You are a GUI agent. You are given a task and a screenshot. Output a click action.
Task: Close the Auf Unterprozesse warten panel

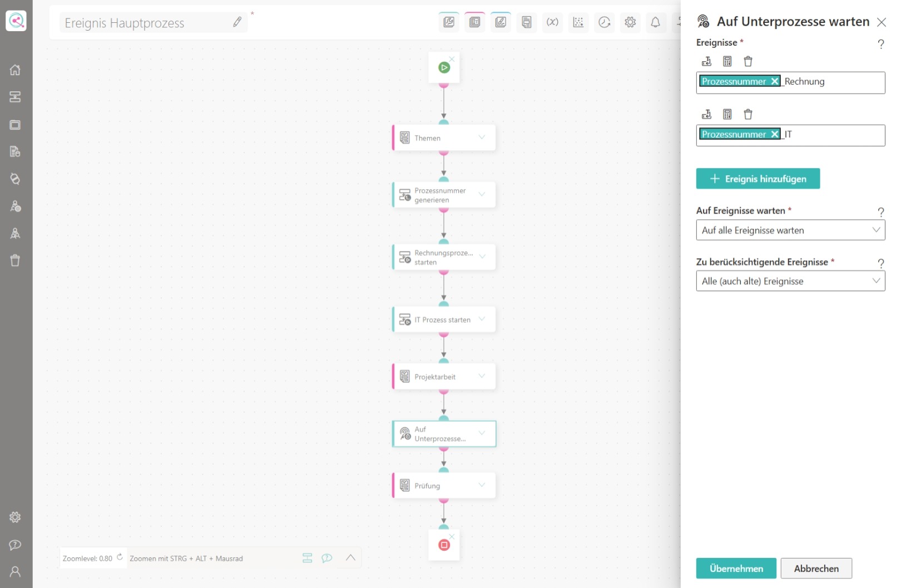coord(882,22)
